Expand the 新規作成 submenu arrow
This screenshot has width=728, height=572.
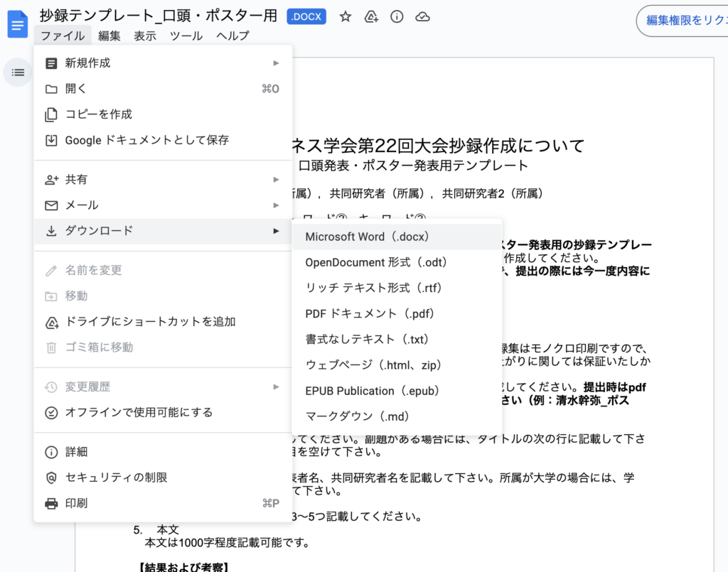coord(276,63)
